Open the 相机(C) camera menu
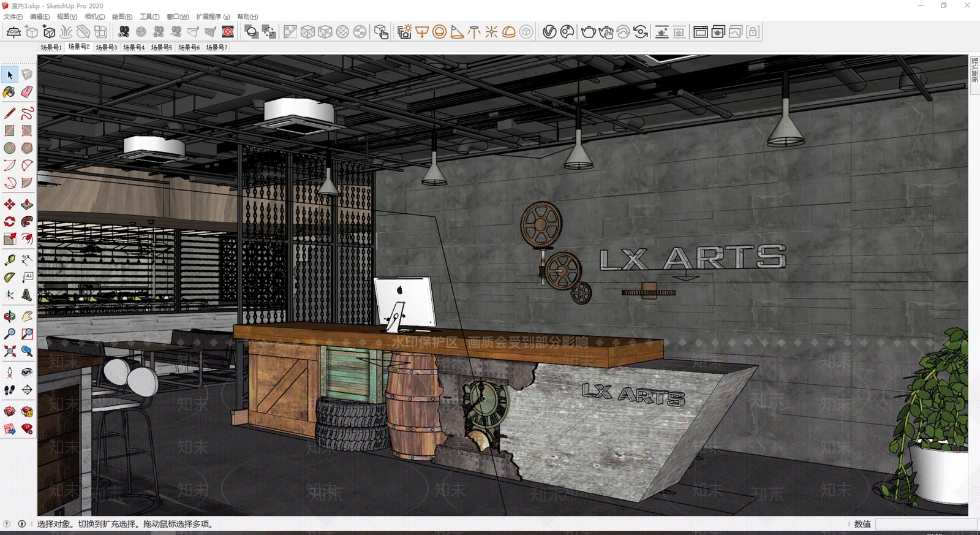This screenshot has width=980, height=535. (94, 17)
